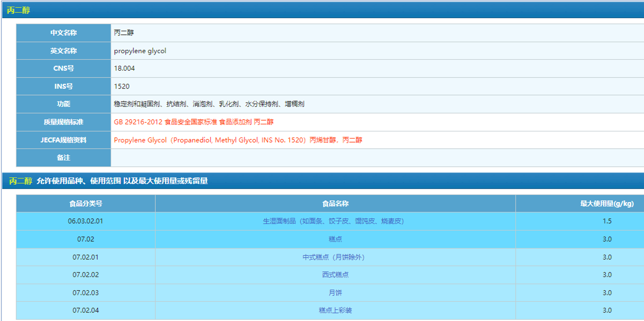Click the English name value propylene glycol

point(140,51)
